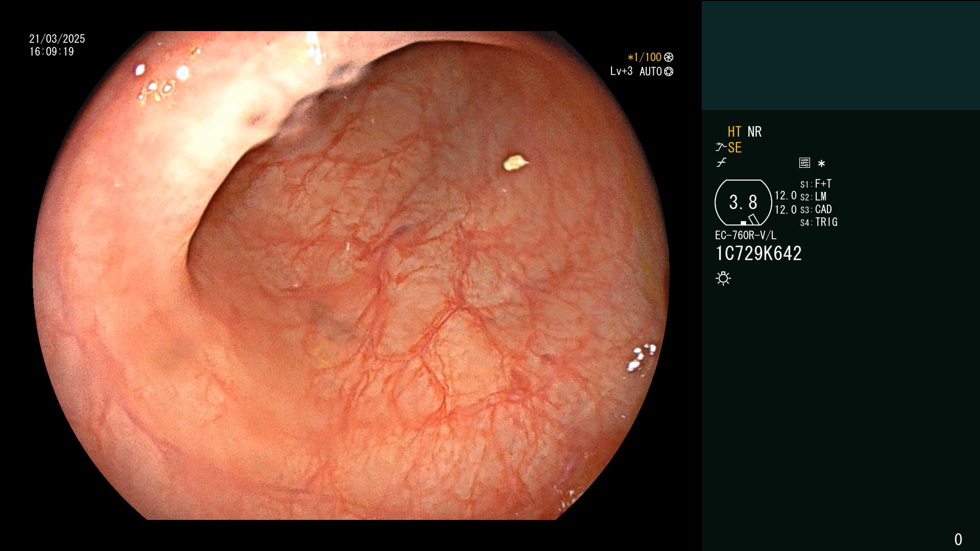Image resolution: width=980 pixels, height=551 pixels.
Task: Click the asterisk icon next to sliders
Action: point(821,164)
